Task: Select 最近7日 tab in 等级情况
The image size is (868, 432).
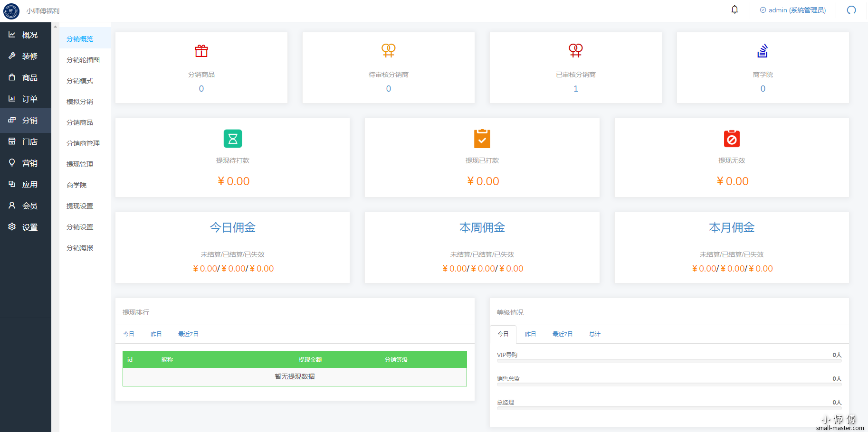Action: [563, 334]
